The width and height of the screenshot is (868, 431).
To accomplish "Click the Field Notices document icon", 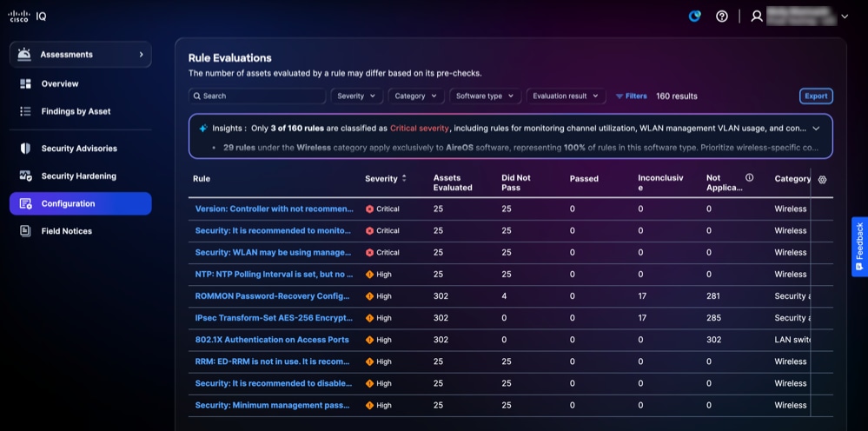I will coord(25,231).
